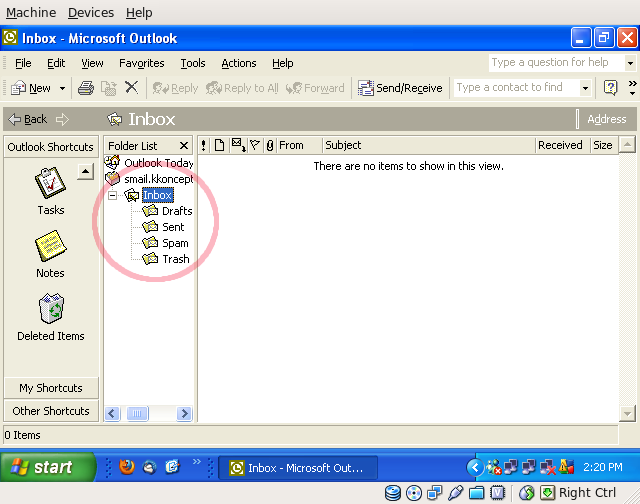Viewport: 640px width, 504px height.
Task: Click the Delete X icon in toolbar
Action: (131, 87)
